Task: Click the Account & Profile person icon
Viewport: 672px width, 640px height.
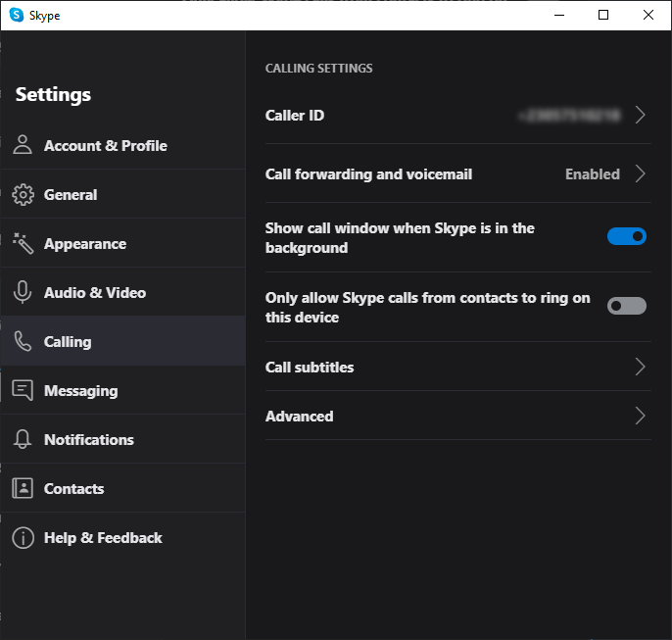Action: [23, 144]
